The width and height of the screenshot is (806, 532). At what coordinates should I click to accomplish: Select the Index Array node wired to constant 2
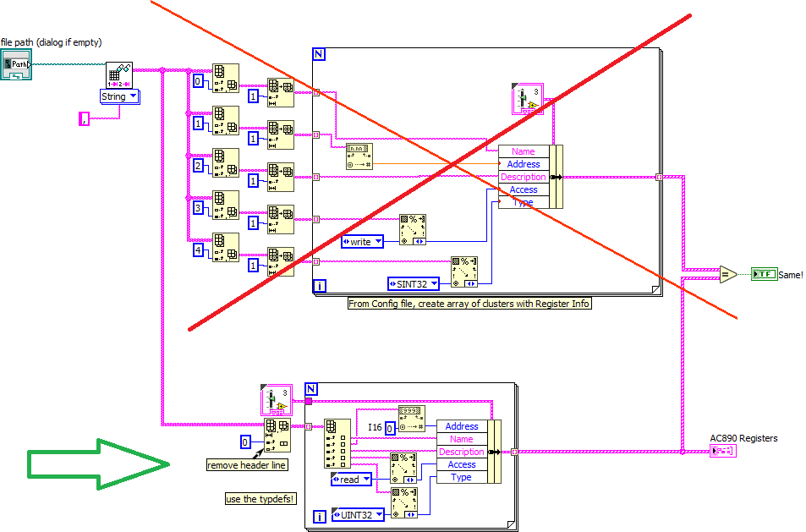(x=226, y=162)
